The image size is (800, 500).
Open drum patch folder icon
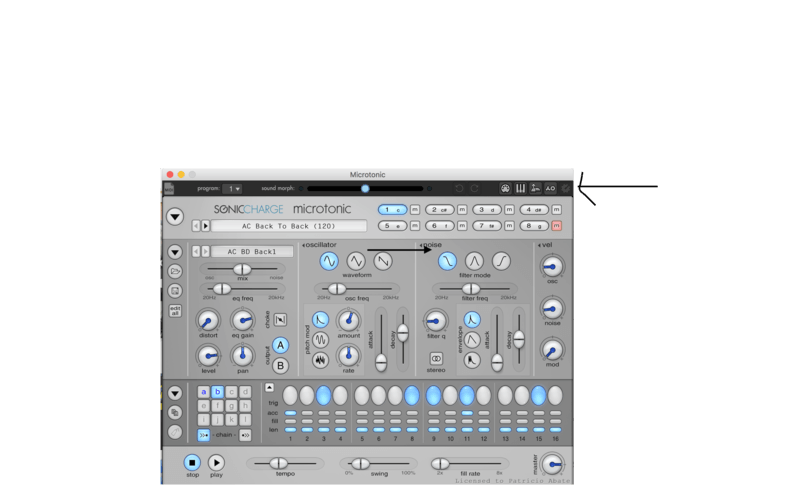pyautogui.click(x=175, y=271)
